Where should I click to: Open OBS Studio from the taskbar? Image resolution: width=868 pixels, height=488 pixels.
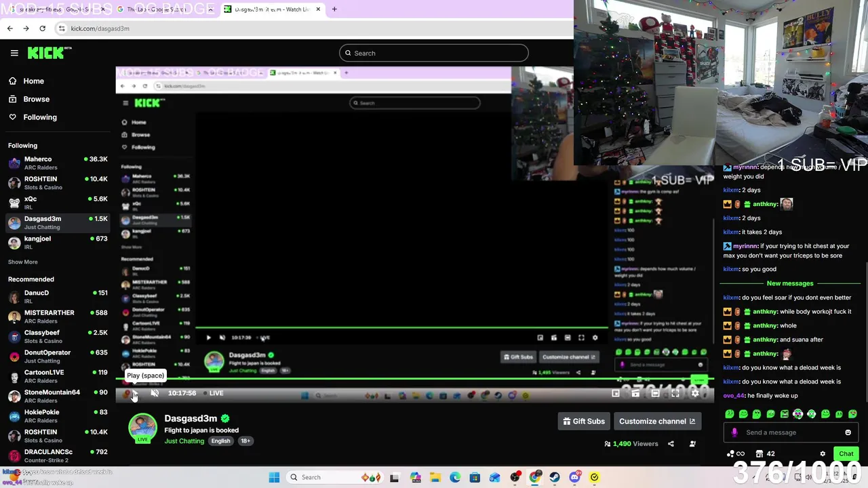click(515, 477)
